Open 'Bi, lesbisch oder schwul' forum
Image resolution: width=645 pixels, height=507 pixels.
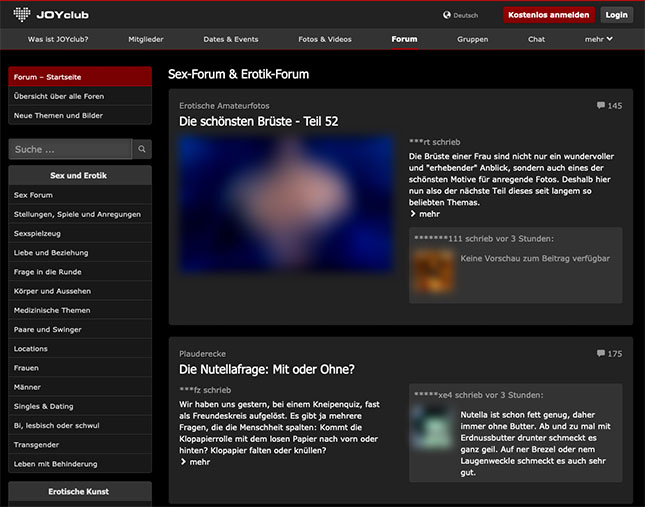point(80,426)
